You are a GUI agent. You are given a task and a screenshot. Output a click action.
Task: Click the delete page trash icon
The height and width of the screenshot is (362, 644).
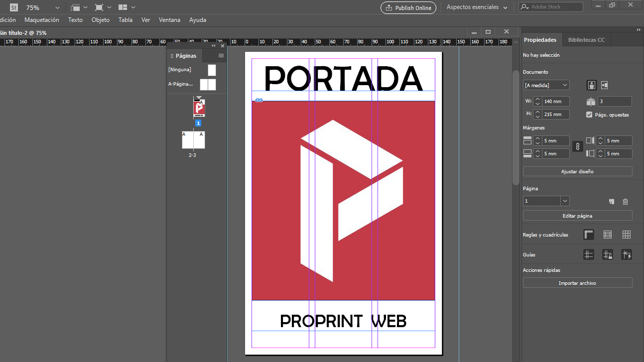(x=626, y=201)
